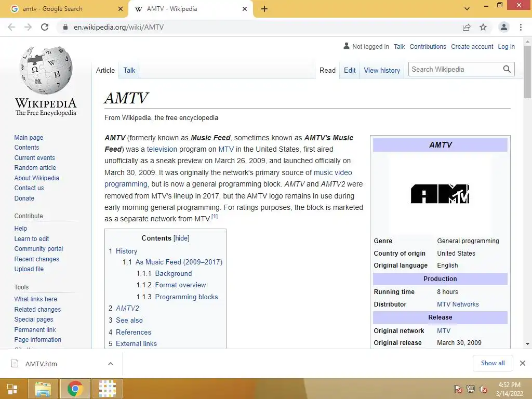This screenshot has width=532, height=399.
Task: Click the muted speaker tray icon
Action: click(483, 389)
